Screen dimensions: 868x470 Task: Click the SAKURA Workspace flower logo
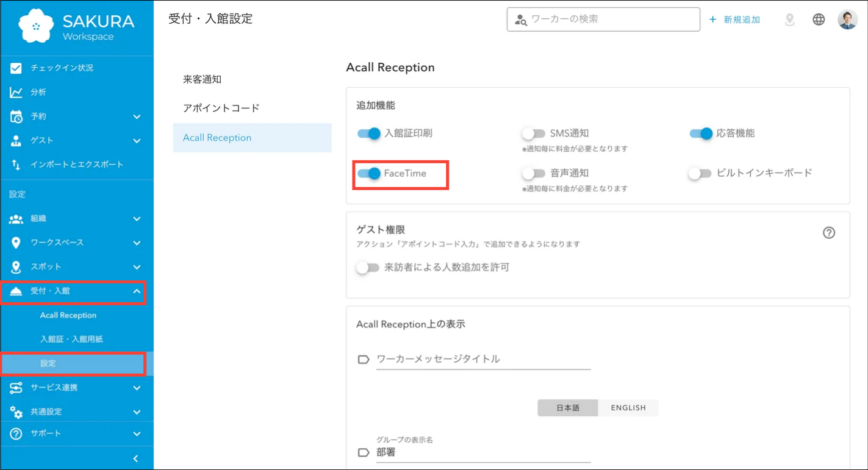click(x=36, y=26)
